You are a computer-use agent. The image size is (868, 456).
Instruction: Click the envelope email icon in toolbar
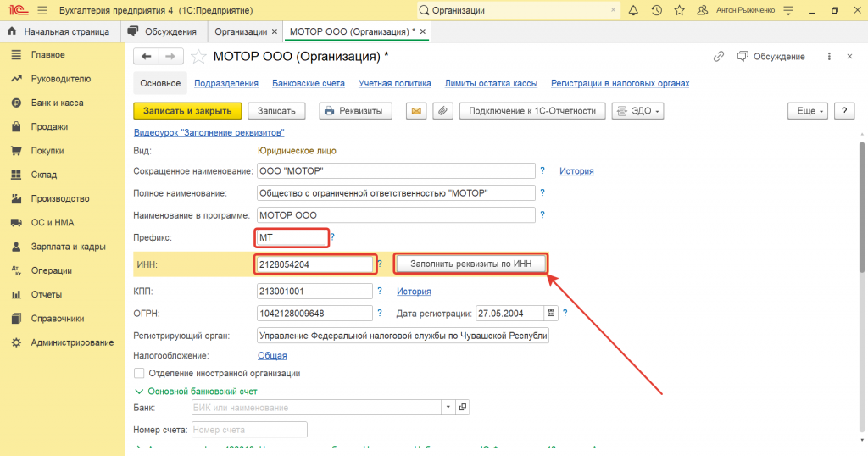[416, 111]
